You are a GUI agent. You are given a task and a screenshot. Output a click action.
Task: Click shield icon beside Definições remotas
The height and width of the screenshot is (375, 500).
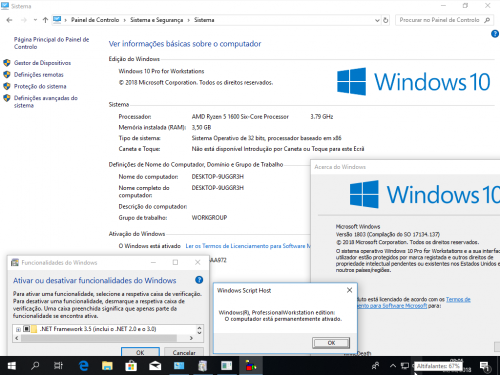click(7, 74)
